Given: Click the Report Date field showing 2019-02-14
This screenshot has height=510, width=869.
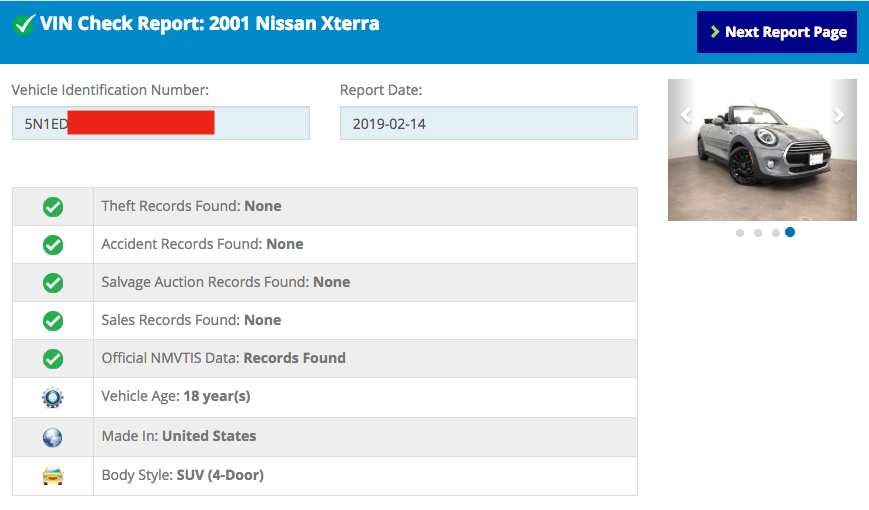Looking at the screenshot, I should tap(489, 123).
